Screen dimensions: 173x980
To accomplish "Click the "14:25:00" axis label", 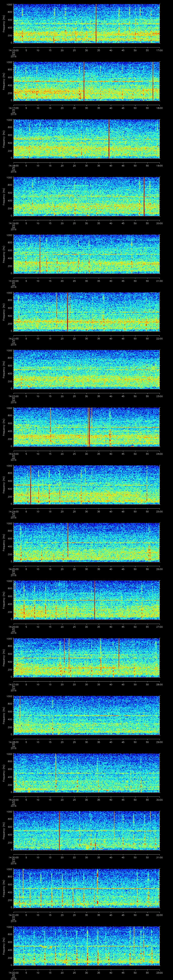I will point(13,569).
